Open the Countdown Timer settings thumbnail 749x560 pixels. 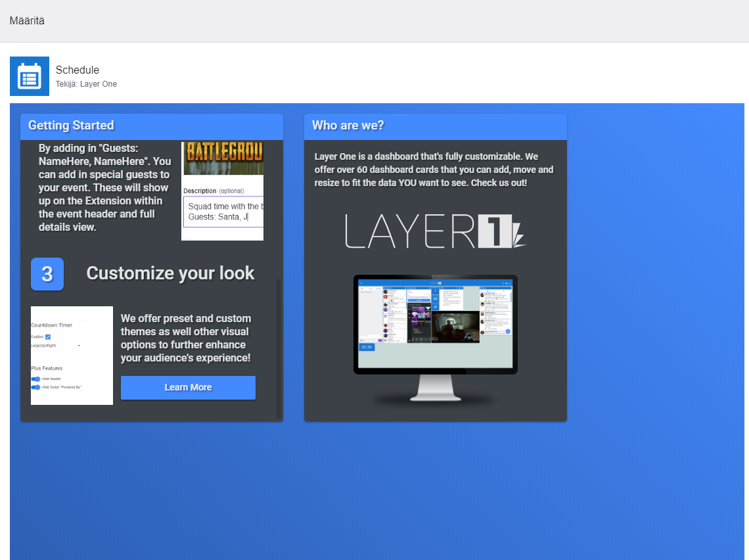pos(72,356)
